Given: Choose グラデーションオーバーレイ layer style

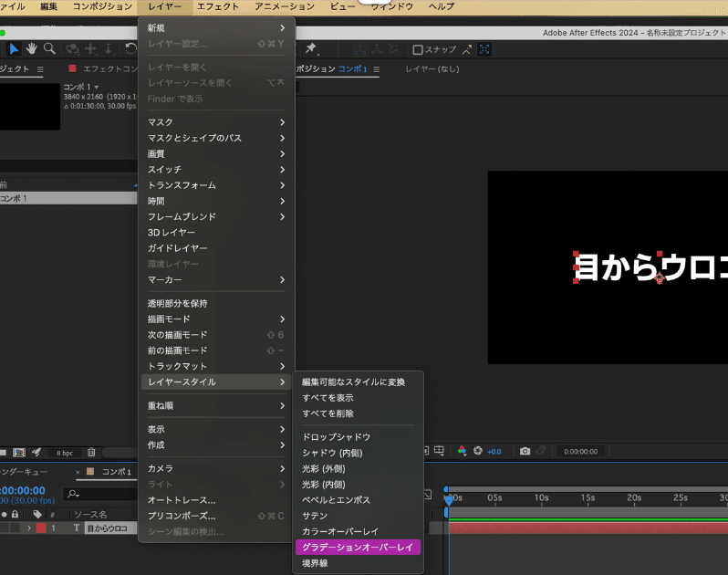Looking at the screenshot, I should point(358,547).
